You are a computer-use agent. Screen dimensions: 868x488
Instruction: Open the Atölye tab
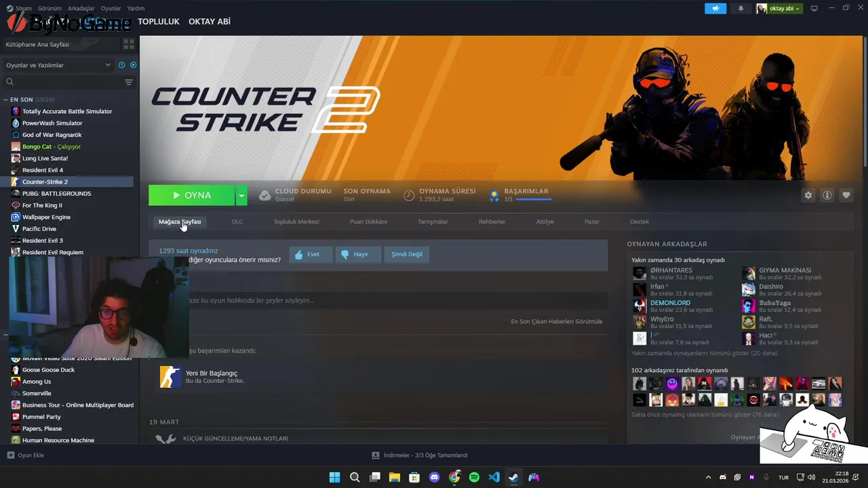coord(545,222)
